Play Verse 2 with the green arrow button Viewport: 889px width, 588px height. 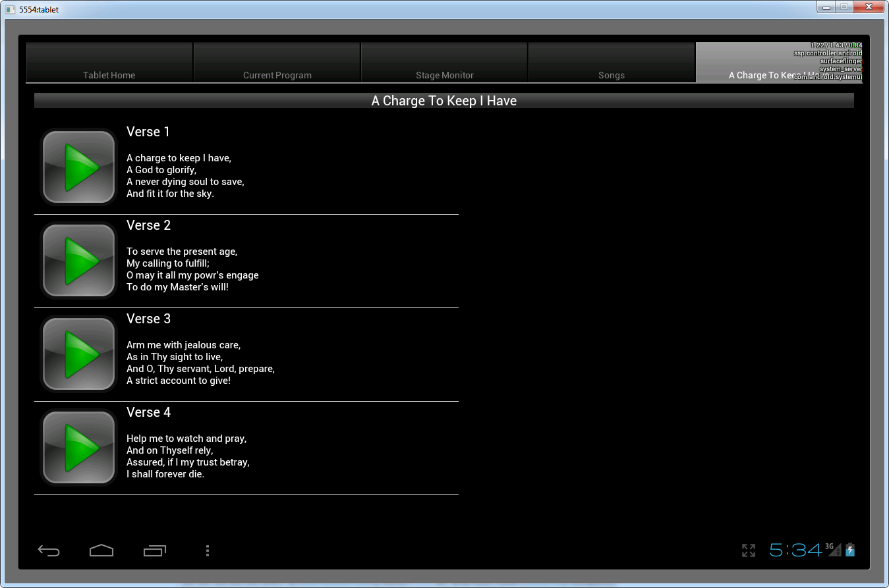[78, 261]
